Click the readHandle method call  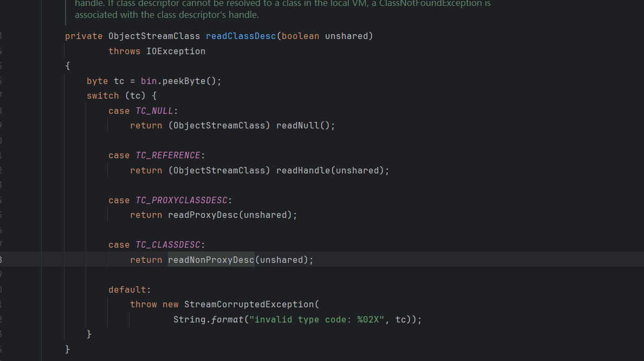coord(303,171)
